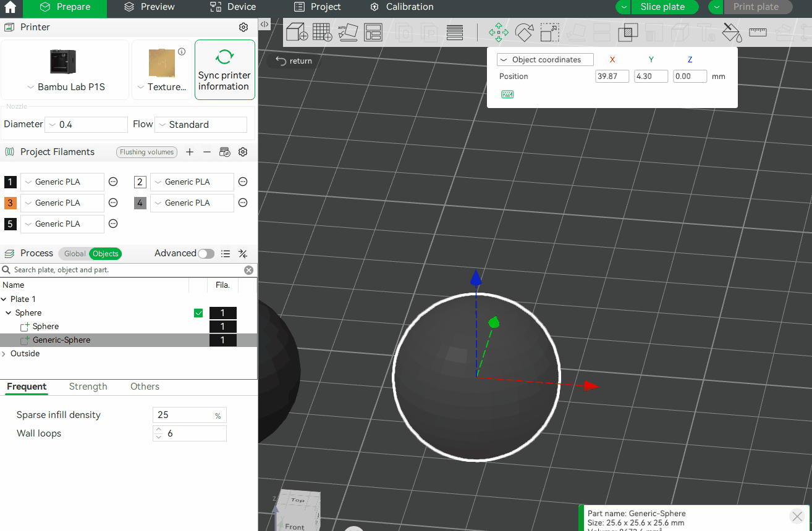Switch to the Project tab
The width and height of the screenshot is (812, 531).
pyautogui.click(x=318, y=7)
